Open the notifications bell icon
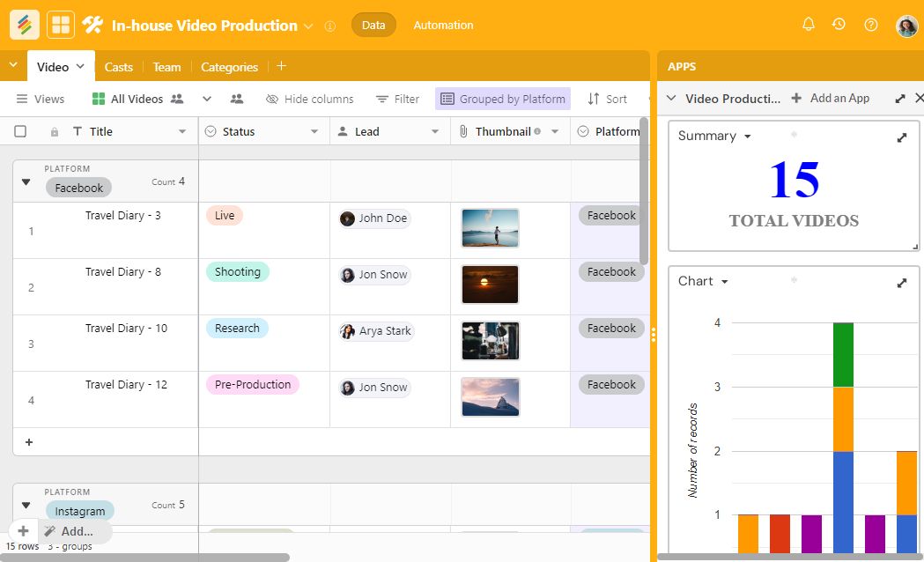Screen dimensions: 924x562 pyautogui.click(x=808, y=25)
